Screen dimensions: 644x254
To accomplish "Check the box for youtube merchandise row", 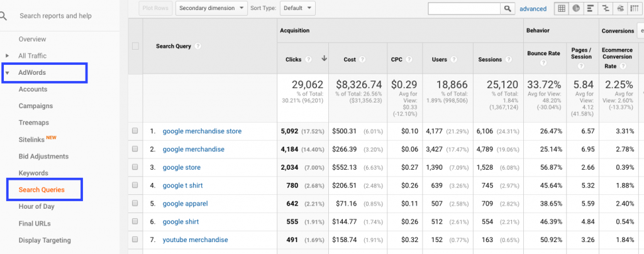I will click(135, 240).
